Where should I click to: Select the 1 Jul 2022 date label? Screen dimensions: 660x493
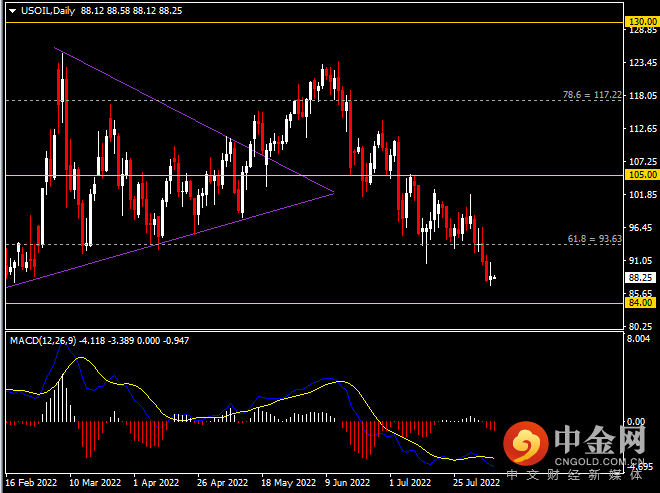(410, 482)
